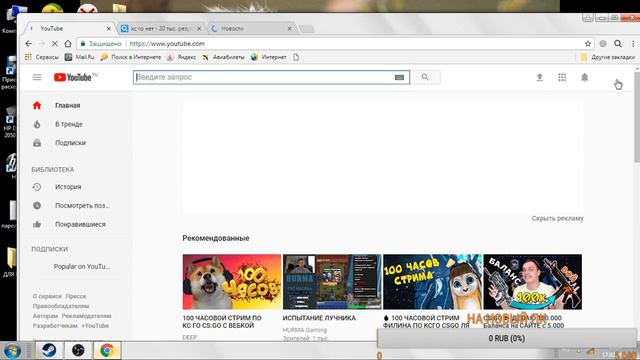Open the Интернет bookmark
This screenshot has width=640, height=360.
[269, 57]
